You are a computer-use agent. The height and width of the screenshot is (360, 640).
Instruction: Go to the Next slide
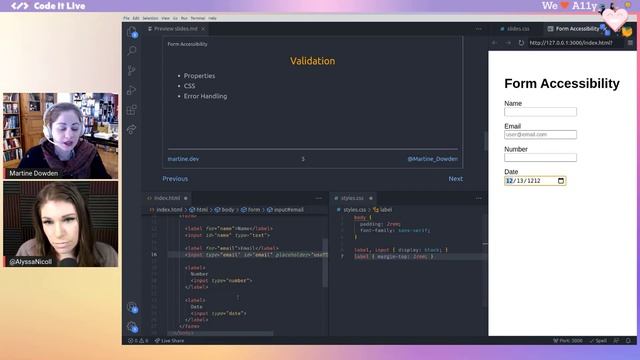click(456, 179)
